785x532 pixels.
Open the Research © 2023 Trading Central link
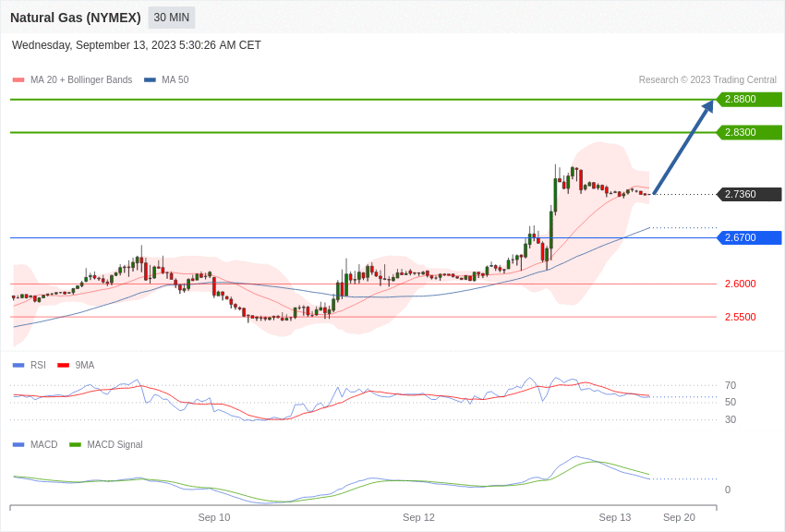(x=707, y=80)
